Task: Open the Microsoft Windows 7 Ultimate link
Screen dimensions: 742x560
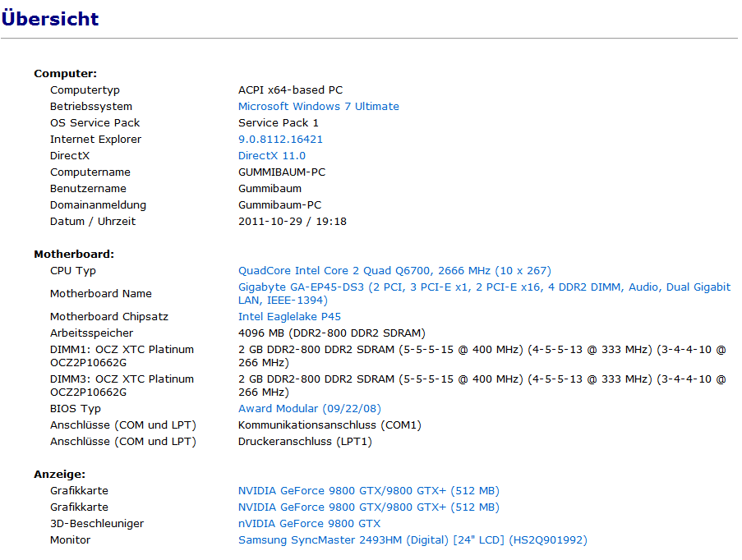Action: (319, 107)
